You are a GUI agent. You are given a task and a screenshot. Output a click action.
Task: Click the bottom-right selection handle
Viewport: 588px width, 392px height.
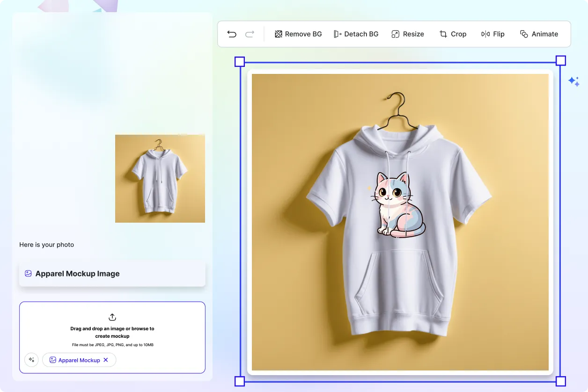tap(560, 382)
